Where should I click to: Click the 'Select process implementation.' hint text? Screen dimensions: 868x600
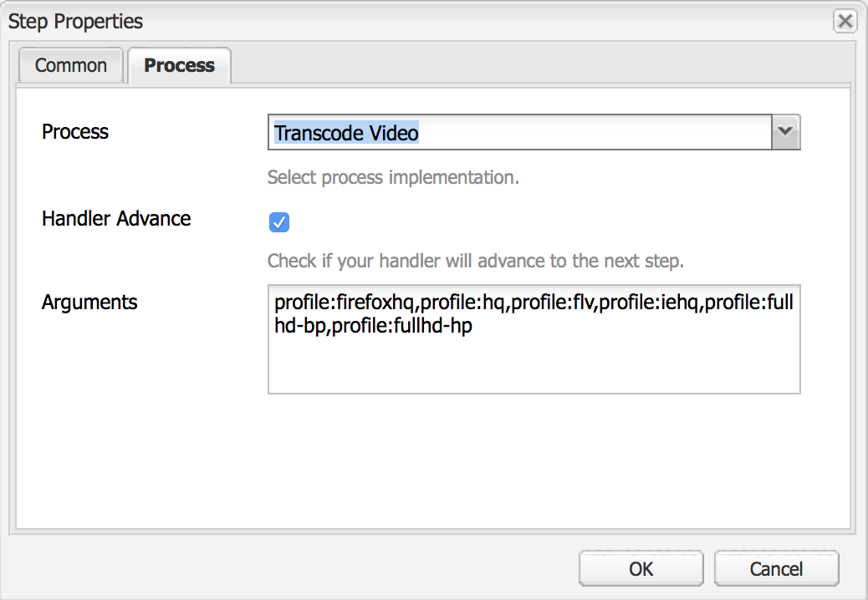pyautogui.click(x=393, y=177)
